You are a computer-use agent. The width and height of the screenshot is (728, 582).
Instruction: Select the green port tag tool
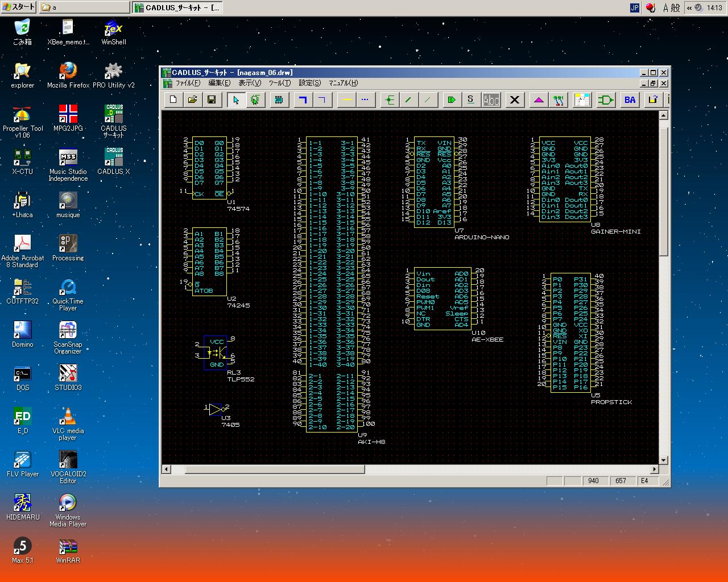452,100
